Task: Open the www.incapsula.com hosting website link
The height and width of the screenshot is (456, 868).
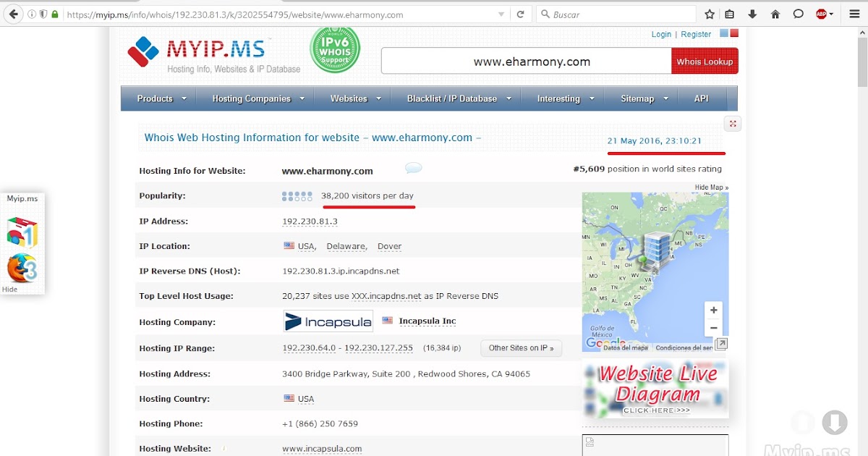Action: point(322,449)
